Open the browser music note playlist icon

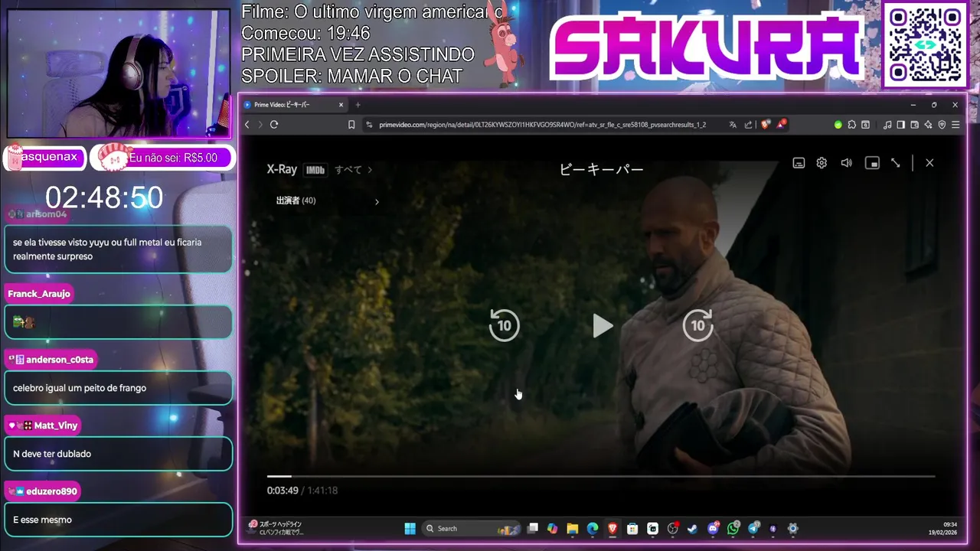pos(887,125)
